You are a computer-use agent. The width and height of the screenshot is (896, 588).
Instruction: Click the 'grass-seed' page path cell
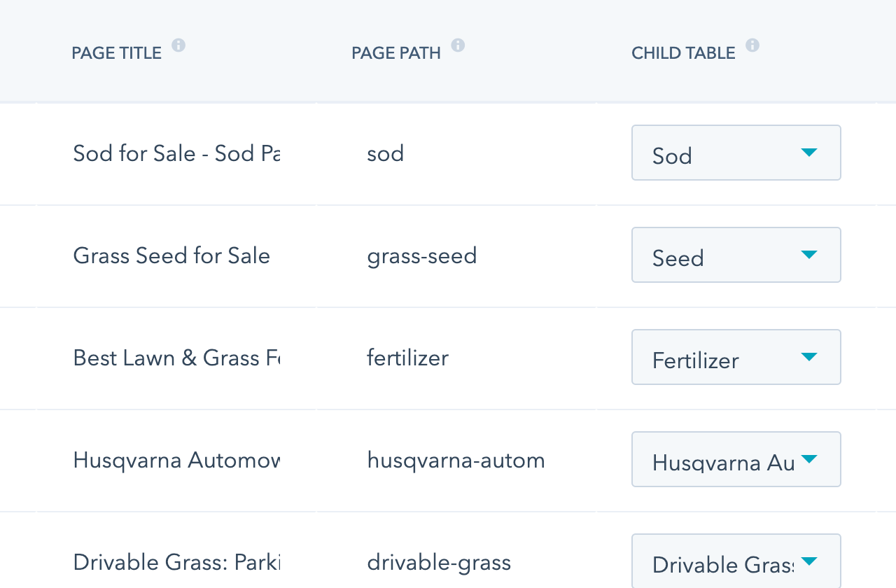pyautogui.click(x=422, y=256)
